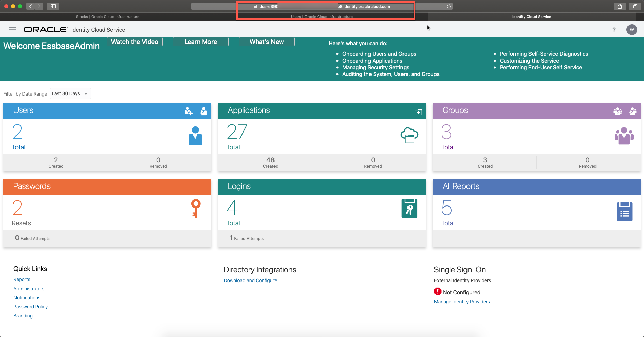Open the help question mark icon

click(614, 30)
